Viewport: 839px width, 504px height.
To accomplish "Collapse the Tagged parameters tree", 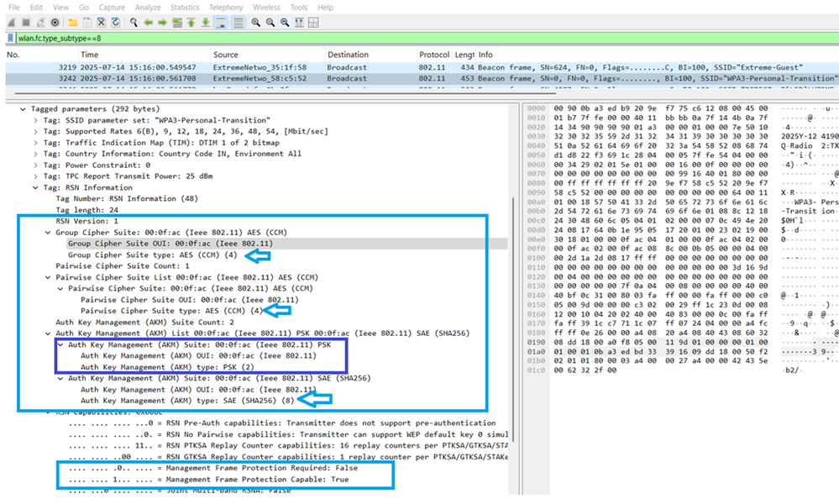I will click(x=23, y=109).
